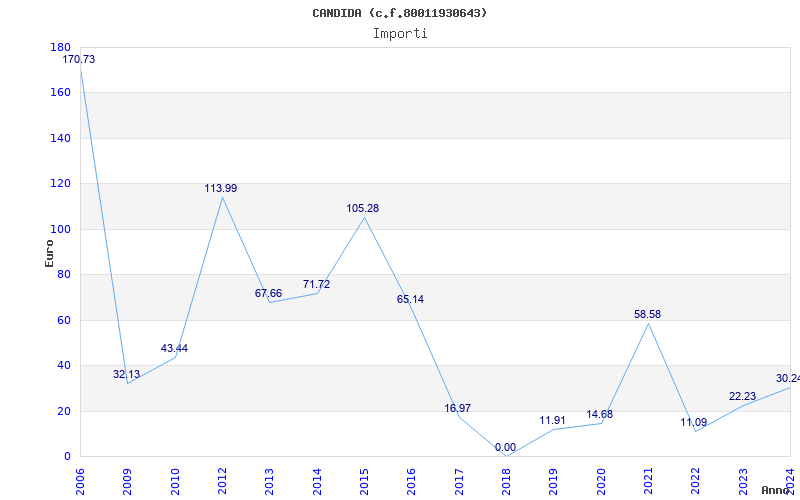Click the 0.00 data label
The height and width of the screenshot is (500, 800).
505,447
